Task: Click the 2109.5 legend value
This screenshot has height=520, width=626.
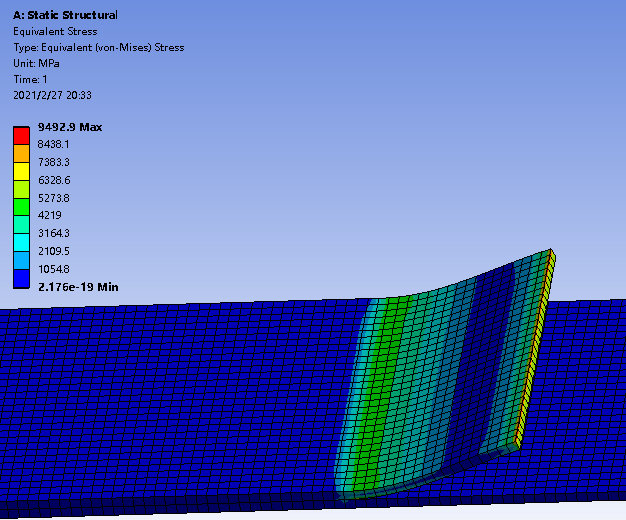Action: pos(54,251)
